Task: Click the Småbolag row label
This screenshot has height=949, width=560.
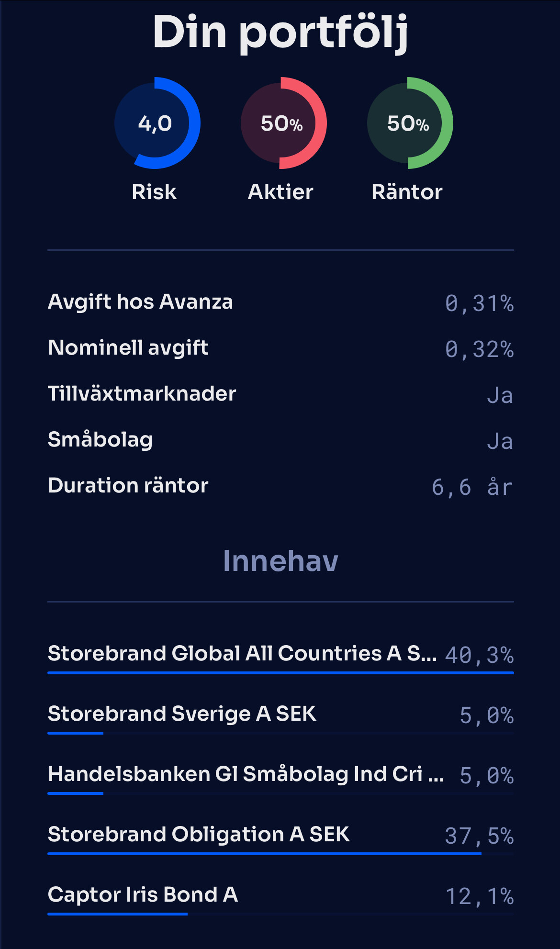Action: [101, 440]
